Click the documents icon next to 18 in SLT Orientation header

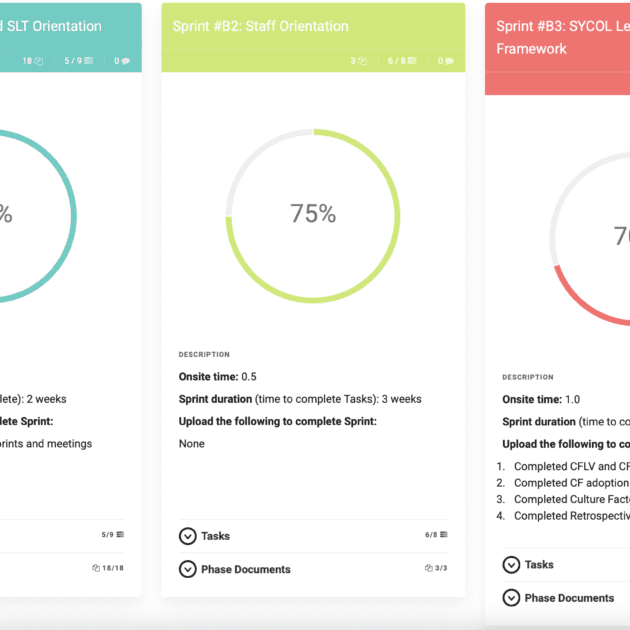(39, 61)
